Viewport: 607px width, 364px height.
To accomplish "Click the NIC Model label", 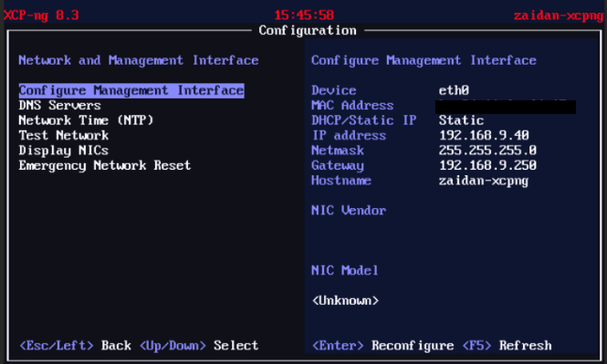I will pyautogui.click(x=344, y=270).
